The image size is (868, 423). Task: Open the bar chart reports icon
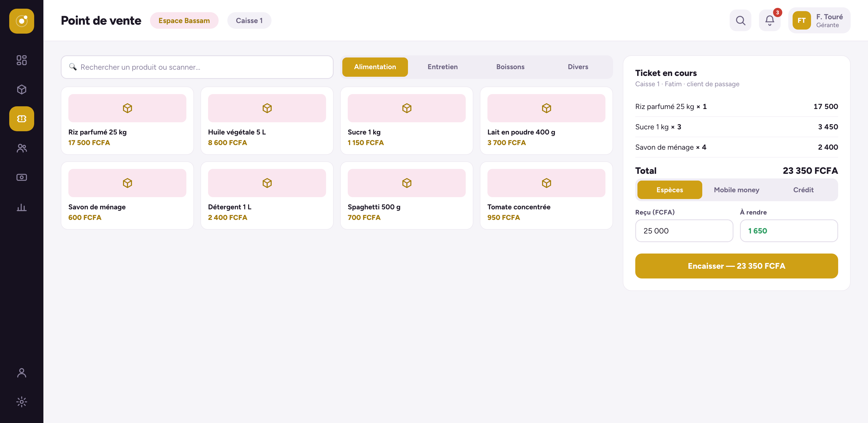tap(22, 207)
